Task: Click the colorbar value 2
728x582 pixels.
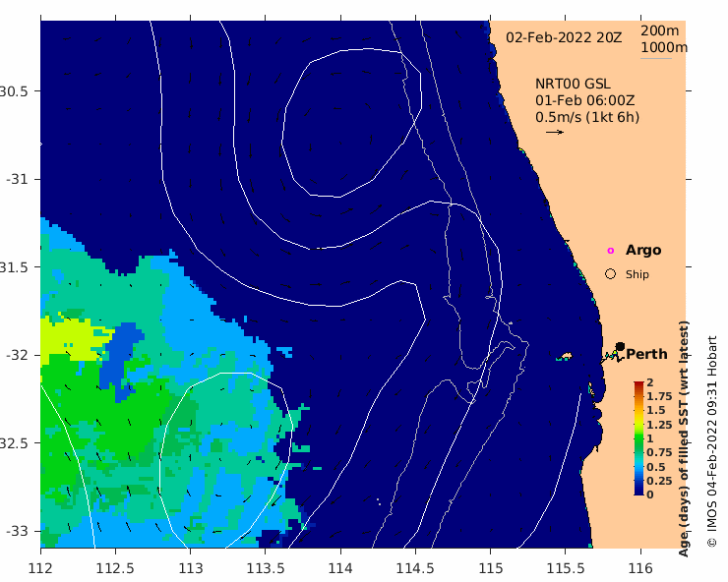Action: click(x=650, y=382)
